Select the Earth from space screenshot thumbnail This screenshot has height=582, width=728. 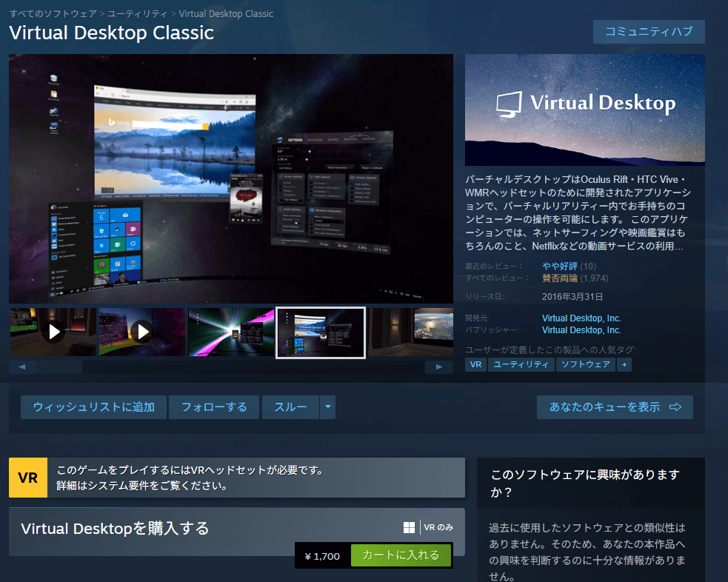click(x=411, y=332)
